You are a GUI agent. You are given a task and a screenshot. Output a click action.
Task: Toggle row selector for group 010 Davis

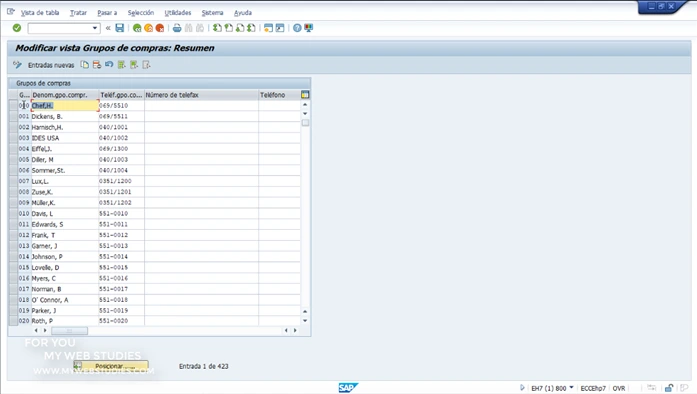click(13, 213)
